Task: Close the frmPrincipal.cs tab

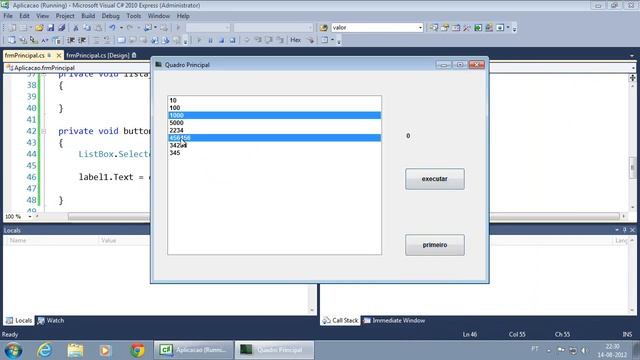Action: tap(59, 56)
